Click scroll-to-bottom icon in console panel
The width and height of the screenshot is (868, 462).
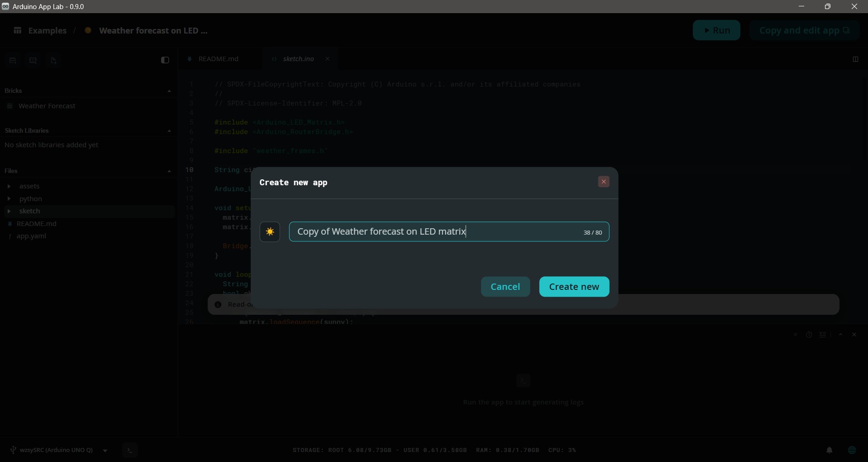(x=795, y=335)
